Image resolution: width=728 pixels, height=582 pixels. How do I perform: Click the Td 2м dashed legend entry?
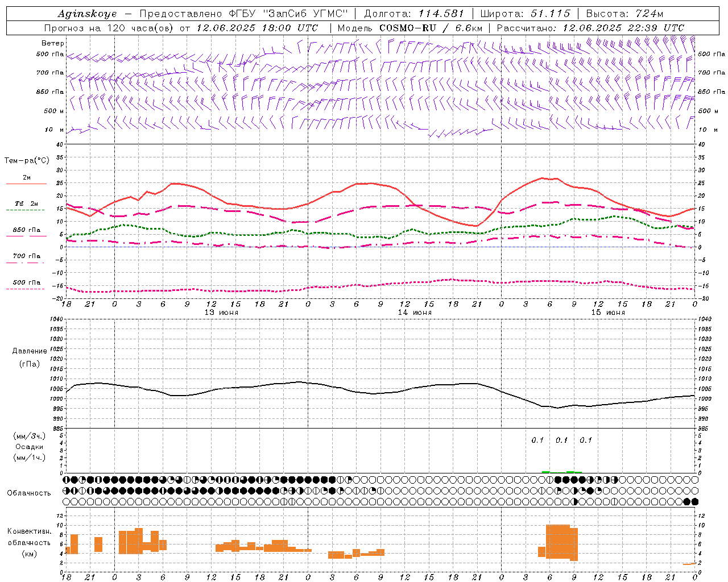click(26, 206)
